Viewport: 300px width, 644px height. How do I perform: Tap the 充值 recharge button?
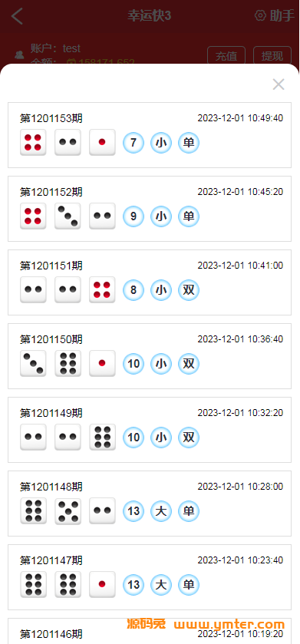coord(226,55)
